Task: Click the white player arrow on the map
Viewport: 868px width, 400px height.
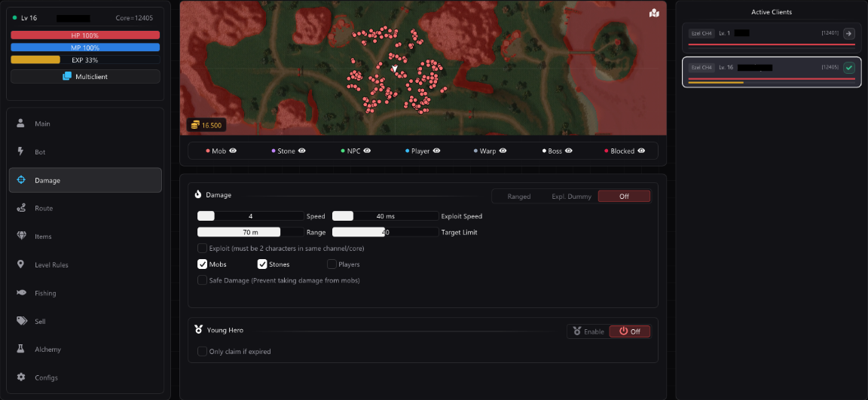Action: tap(395, 68)
